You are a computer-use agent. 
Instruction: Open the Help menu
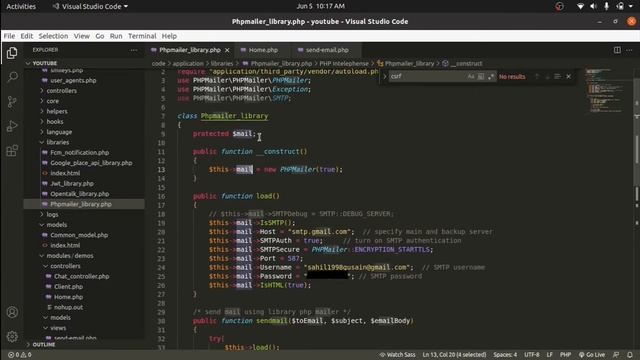tap(169, 36)
